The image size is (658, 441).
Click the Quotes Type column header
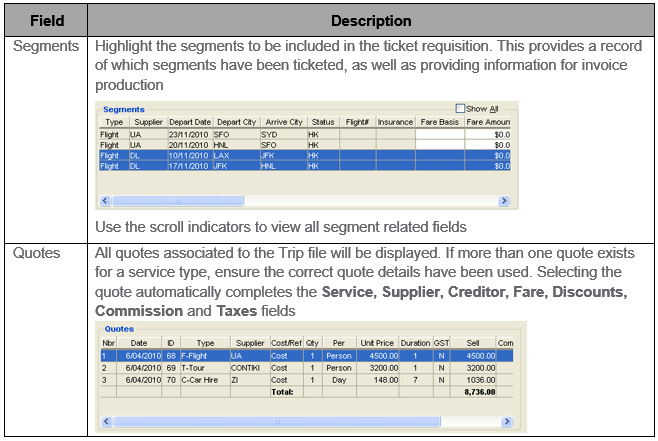point(205,343)
